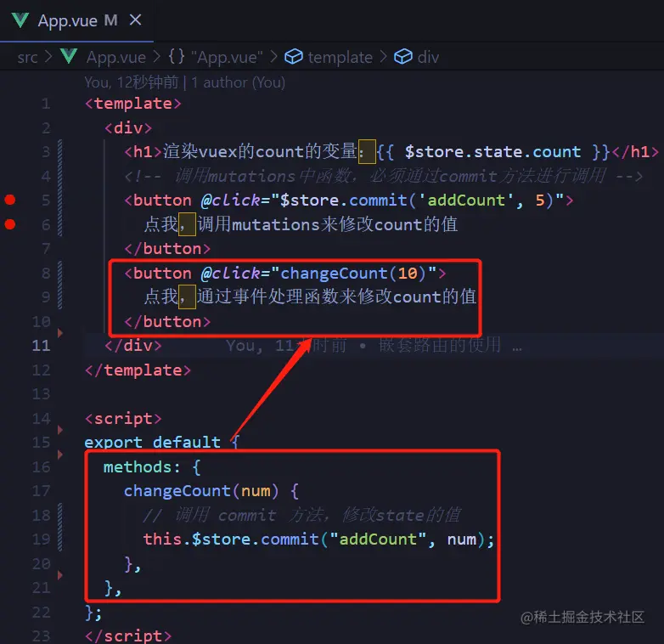The width and height of the screenshot is (664, 644).
Task: Click the inline blame text on line 11
Action: (x=374, y=346)
